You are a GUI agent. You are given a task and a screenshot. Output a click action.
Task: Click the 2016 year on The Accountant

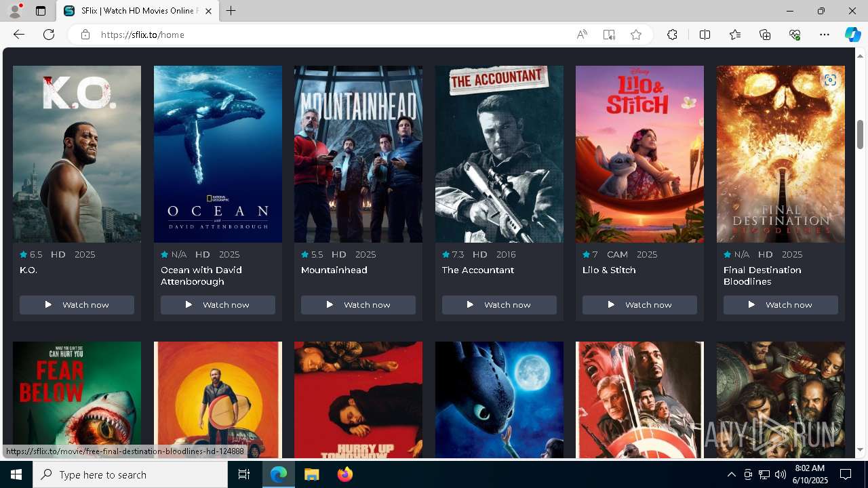[506, 254]
